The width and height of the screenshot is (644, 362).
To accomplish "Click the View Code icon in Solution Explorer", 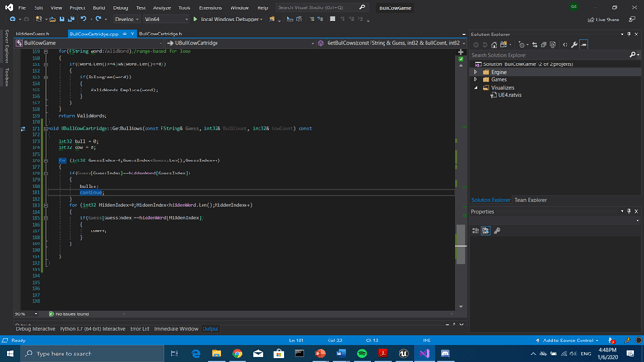I will 566,45.
